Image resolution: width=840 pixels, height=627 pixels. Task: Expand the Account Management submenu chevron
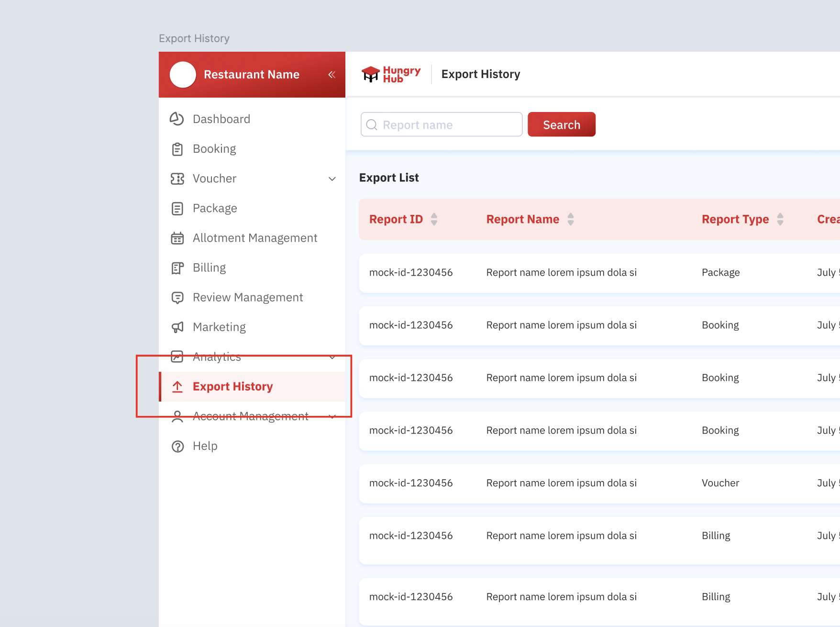tap(332, 416)
